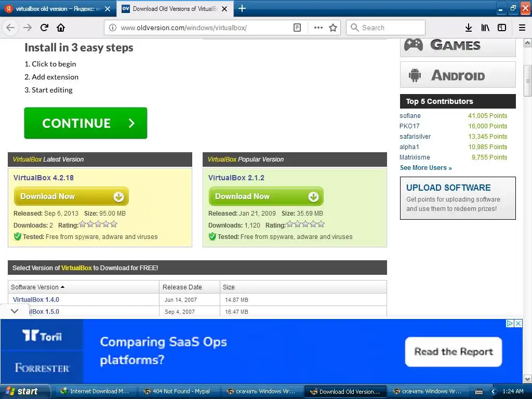
Task: Open the VirtualBox 4.2.18 title link
Action: [44, 178]
